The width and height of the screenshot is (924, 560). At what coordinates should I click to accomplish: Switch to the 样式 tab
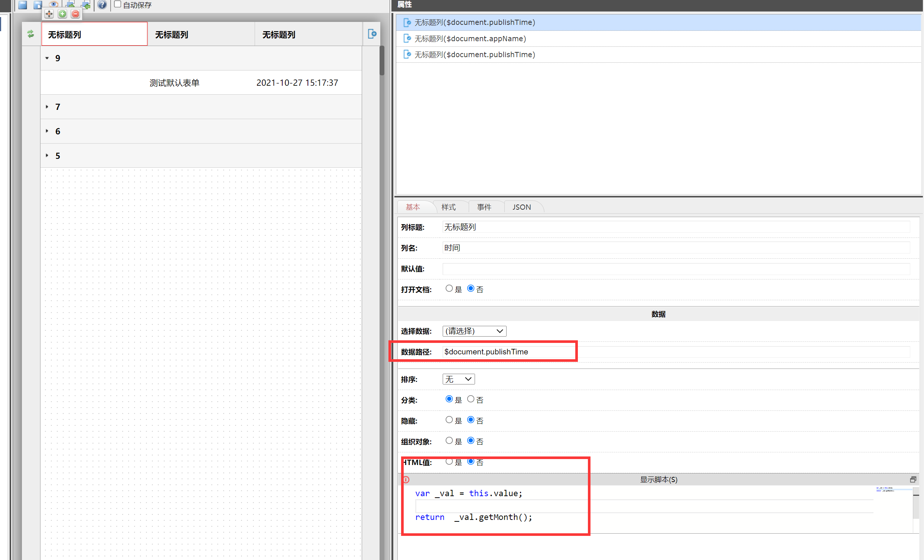pos(449,207)
